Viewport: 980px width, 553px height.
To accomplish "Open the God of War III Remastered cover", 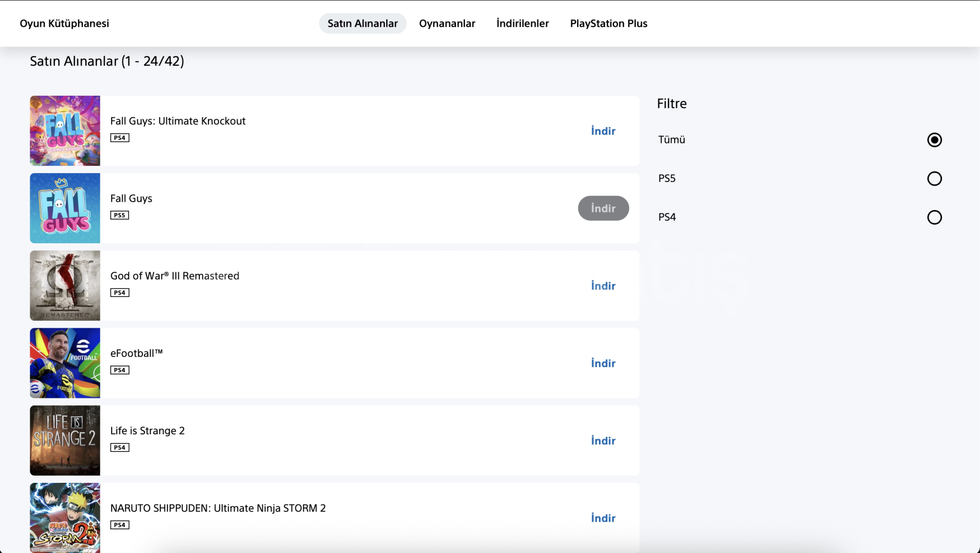I will [x=65, y=286].
